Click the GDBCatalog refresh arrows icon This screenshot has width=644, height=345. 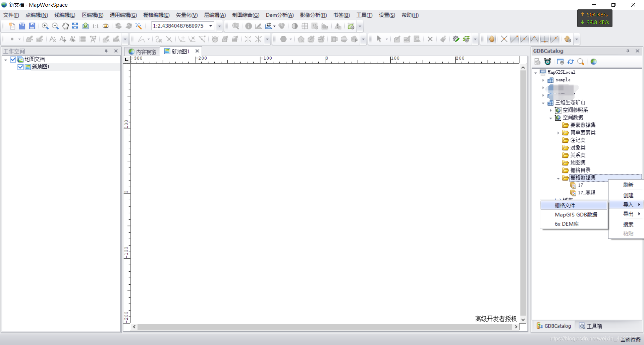pos(571,62)
